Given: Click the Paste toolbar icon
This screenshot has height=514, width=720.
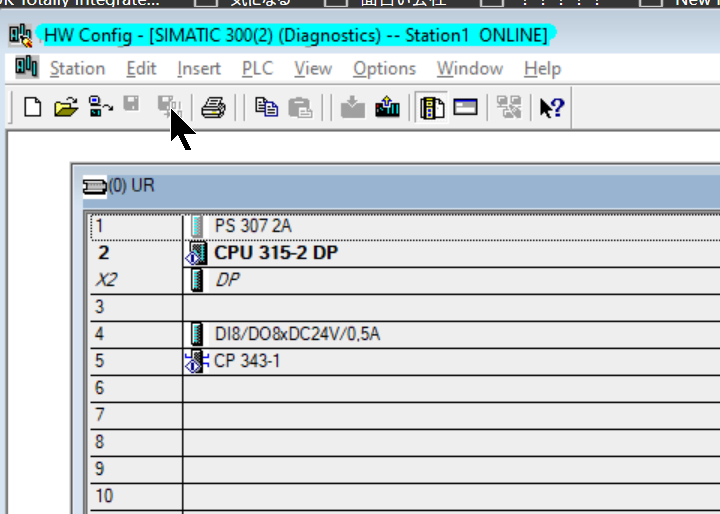Looking at the screenshot, I should tap(300, 107).
